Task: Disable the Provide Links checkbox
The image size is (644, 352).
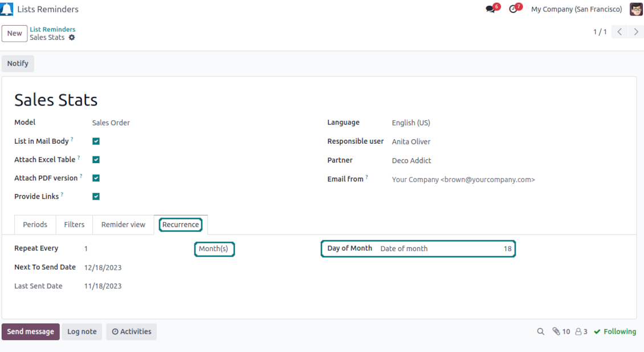Action: tap(96, 196)
